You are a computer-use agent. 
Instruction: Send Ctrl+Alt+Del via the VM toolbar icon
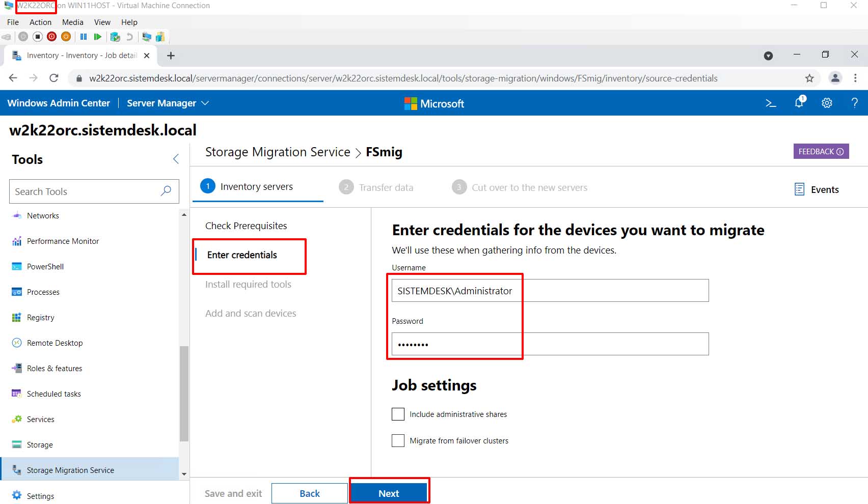pos(6,37)
